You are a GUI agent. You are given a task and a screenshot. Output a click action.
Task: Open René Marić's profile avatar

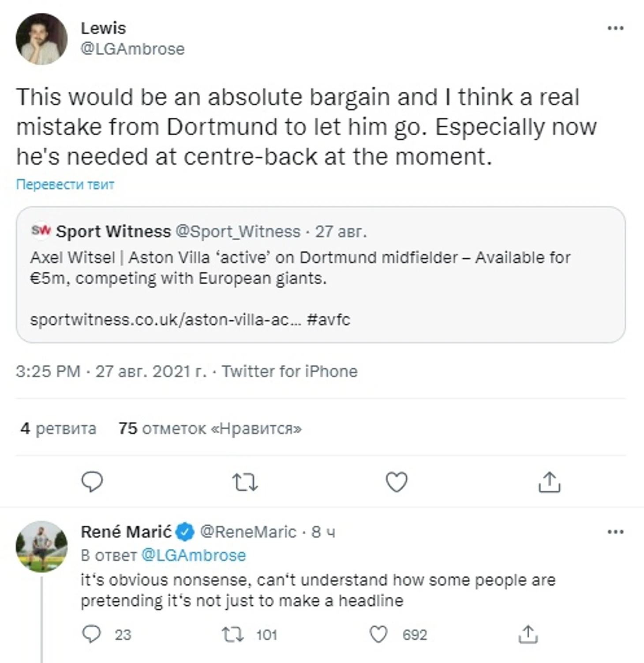click(41, 547)
